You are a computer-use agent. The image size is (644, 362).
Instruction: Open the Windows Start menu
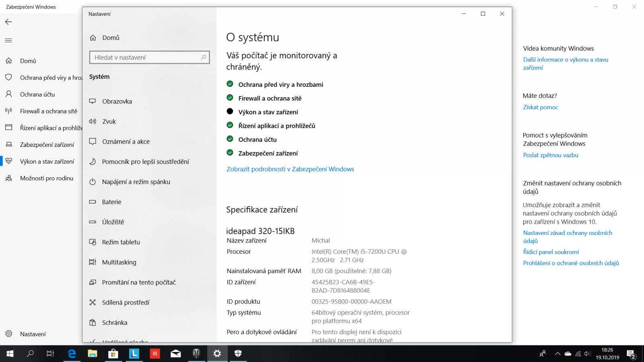[10, 354]
